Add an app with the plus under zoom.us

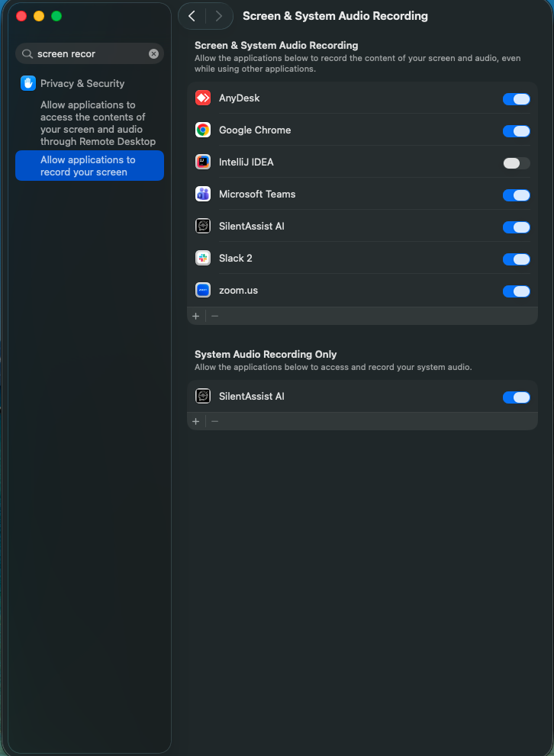[196, 317]
